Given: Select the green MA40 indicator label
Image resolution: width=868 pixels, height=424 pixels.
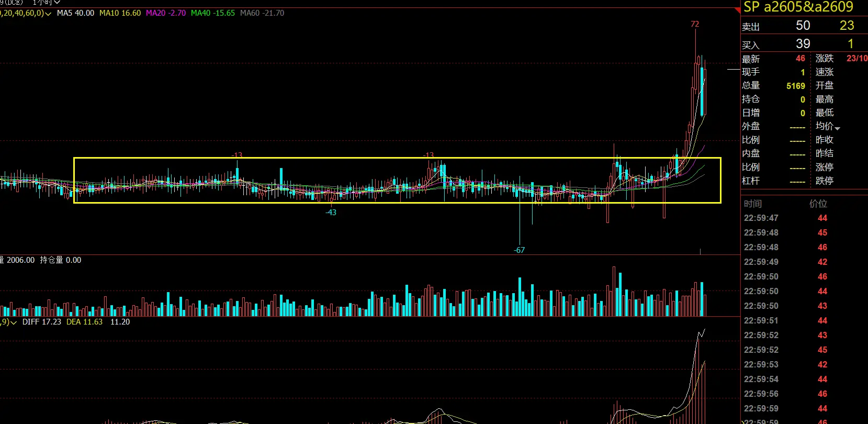Looking at the screenshot, I should pos(212,13).
